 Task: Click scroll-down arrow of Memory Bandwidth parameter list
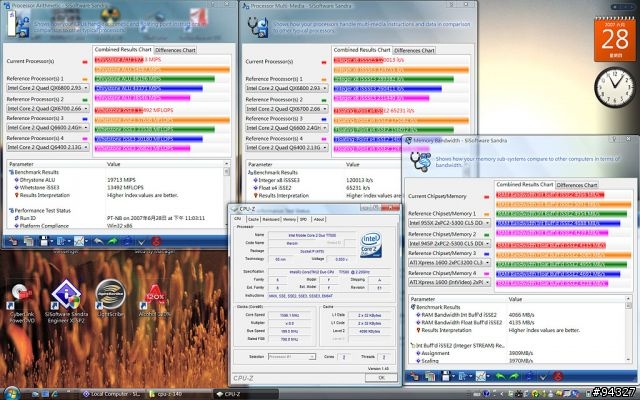[x=628, y=359]
